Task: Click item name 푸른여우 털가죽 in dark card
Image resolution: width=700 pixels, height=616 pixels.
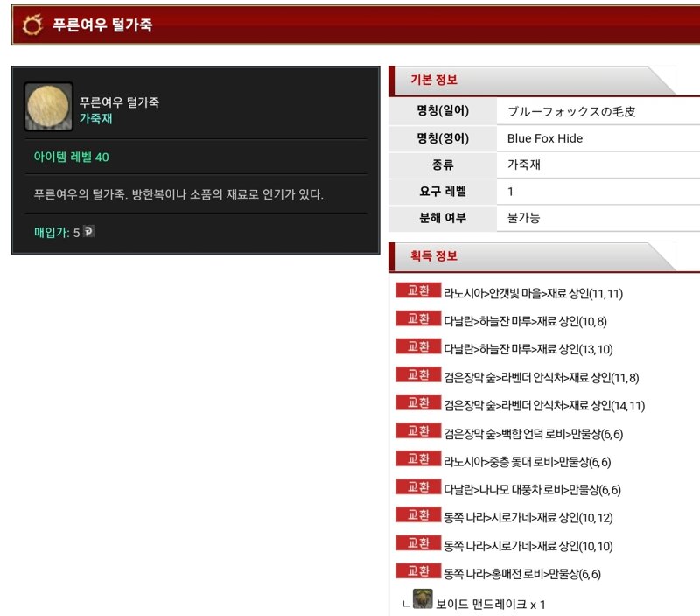Action: click(119, 102)
